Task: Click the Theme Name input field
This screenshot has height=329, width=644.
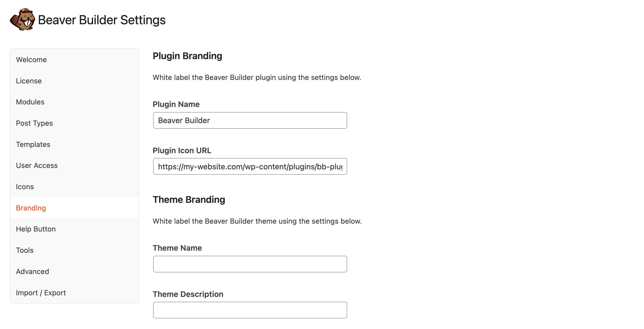Action: click(250, 264)
